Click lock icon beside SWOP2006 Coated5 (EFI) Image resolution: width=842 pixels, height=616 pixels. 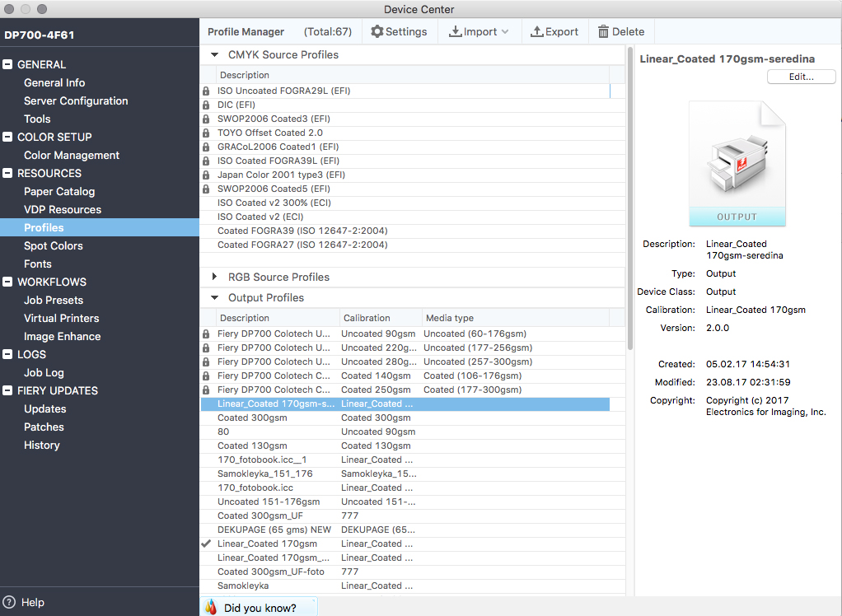(x=206, y=189)
